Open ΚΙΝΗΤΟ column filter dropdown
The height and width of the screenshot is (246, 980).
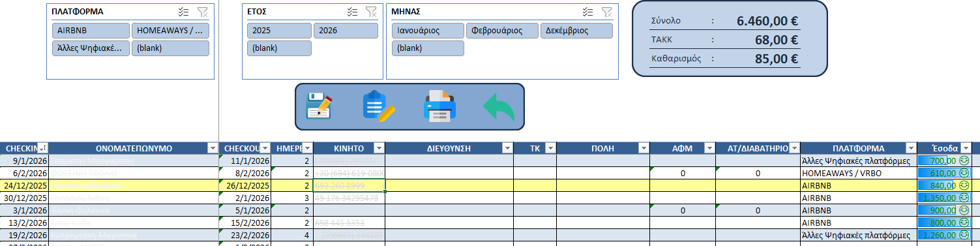tap(380, 148)
